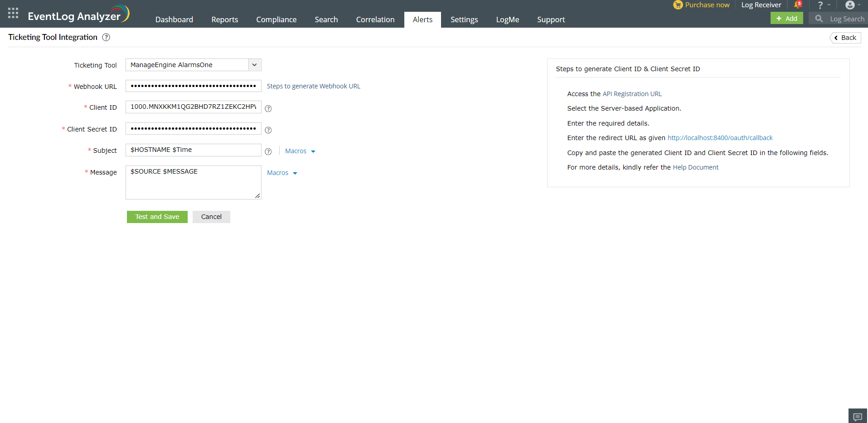Click the Ticketing Tool Integration help icon
This screenshot has width=868, height=423.
[x=106, y=37]
